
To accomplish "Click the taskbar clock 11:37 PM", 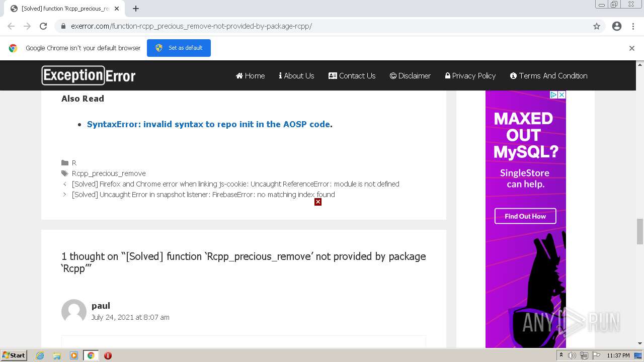I will point(618,355).
